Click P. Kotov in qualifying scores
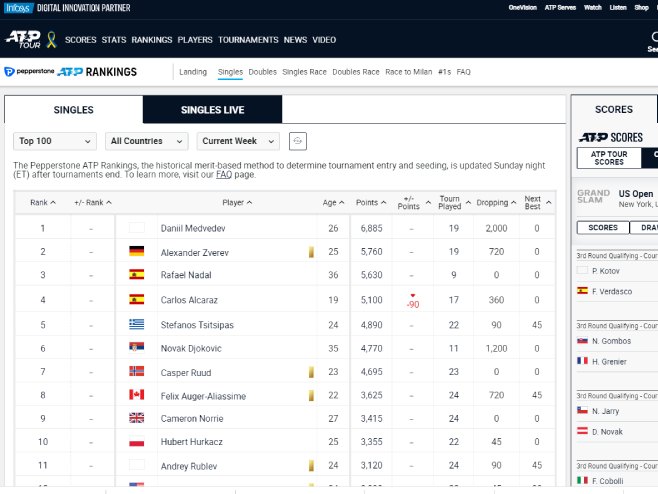 [606, 271]
